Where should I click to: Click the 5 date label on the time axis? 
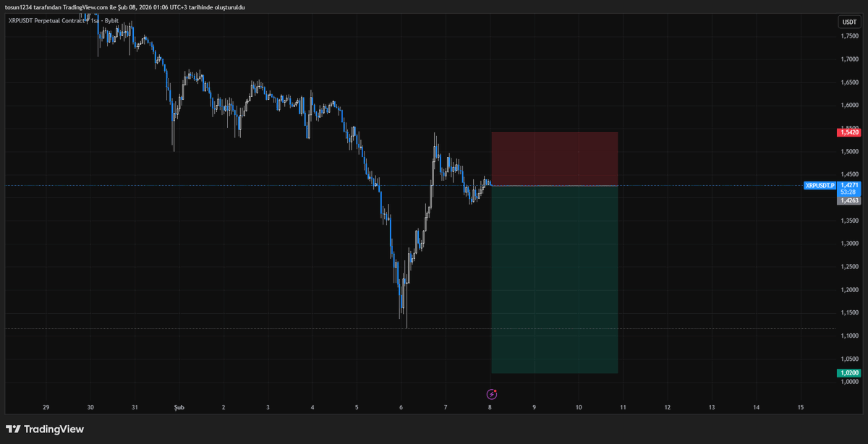[357, 408]
